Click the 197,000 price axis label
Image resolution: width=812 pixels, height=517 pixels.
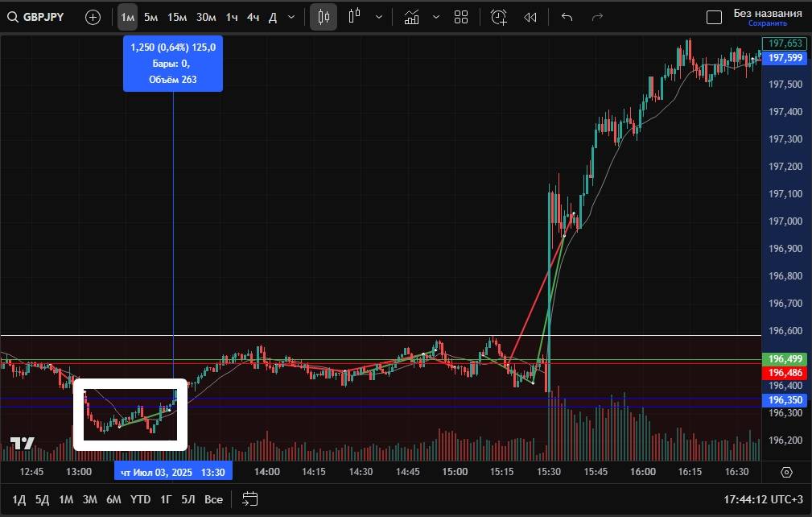785,221
